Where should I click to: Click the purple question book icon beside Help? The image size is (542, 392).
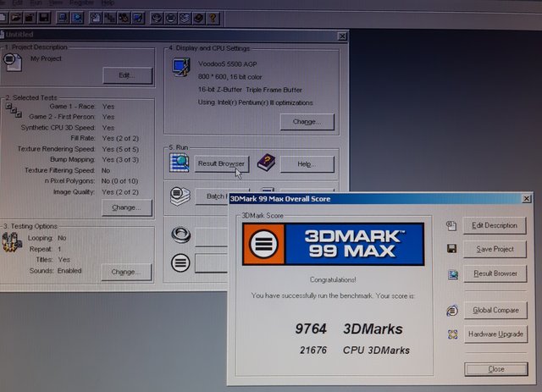tap(266, 163)
